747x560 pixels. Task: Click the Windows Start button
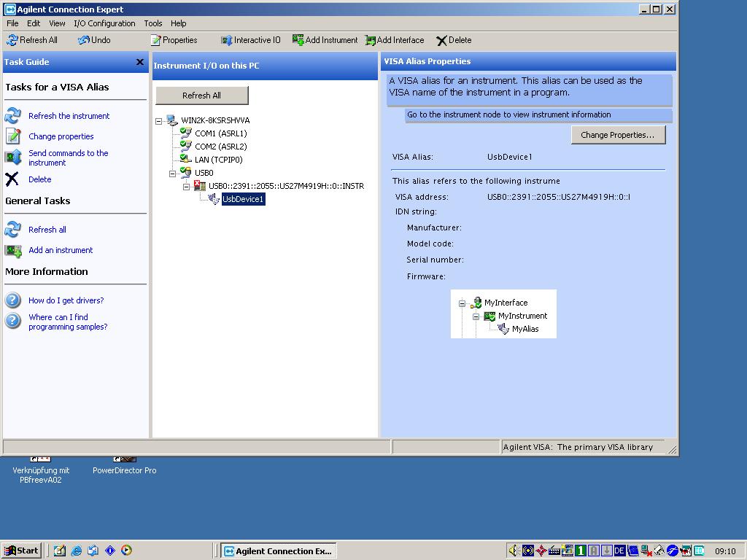(21, 551)
